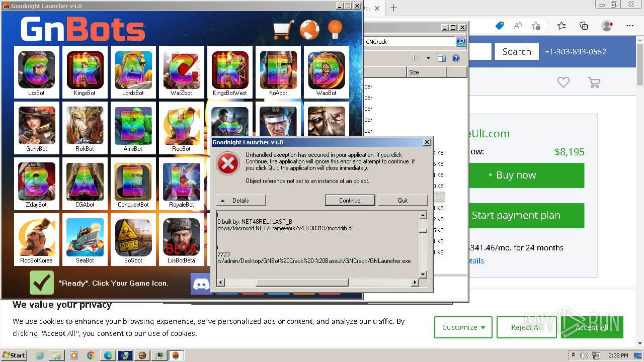Close the Goodnight Launcher error dialog
The height and width of the screenshot is (362, 644).
click(x=427, y=142)
